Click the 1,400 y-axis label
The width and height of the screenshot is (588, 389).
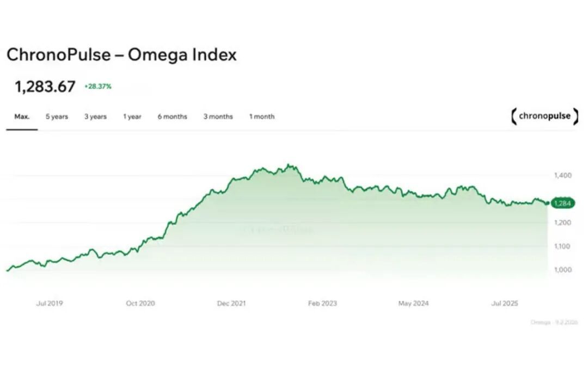pos(562,175)
